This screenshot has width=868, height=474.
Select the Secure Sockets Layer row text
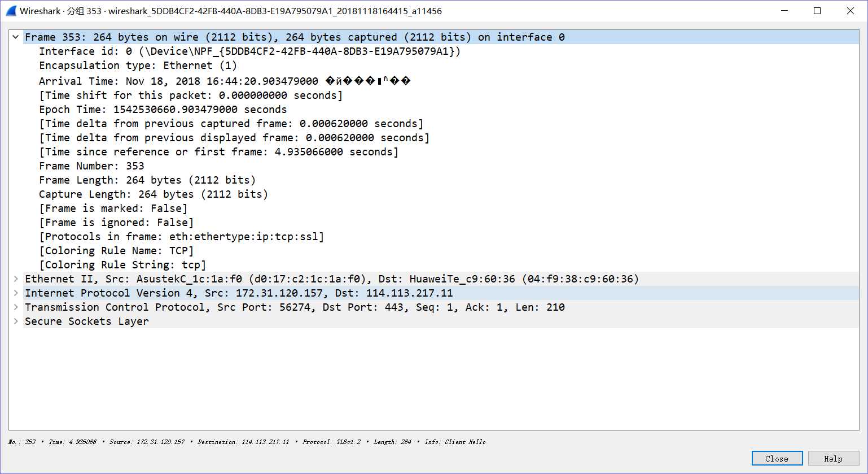pyautogui.click(x=87, y=321)
